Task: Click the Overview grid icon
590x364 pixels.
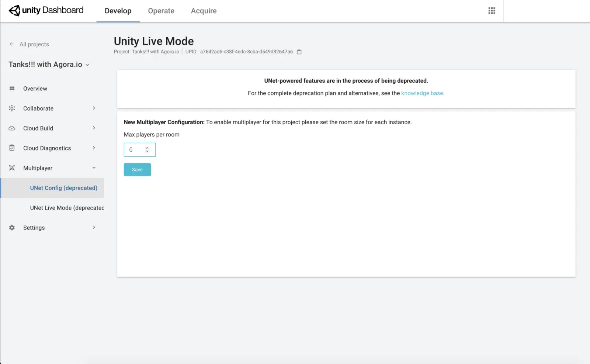Action: 12,89
